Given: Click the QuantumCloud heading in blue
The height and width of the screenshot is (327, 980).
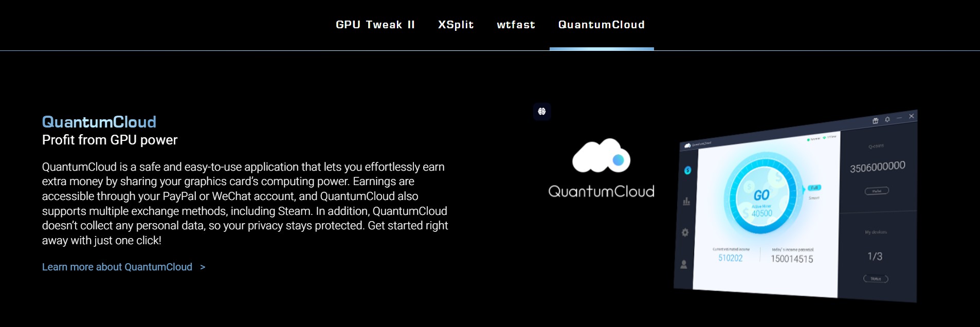Looking at the screenshot, I should coord(99,122).
